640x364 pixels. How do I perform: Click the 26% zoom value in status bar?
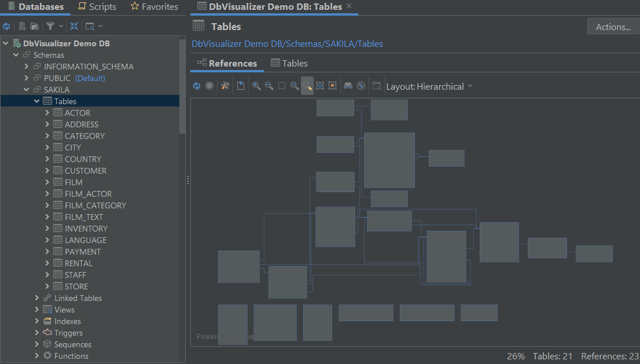[x=516, y=356]
